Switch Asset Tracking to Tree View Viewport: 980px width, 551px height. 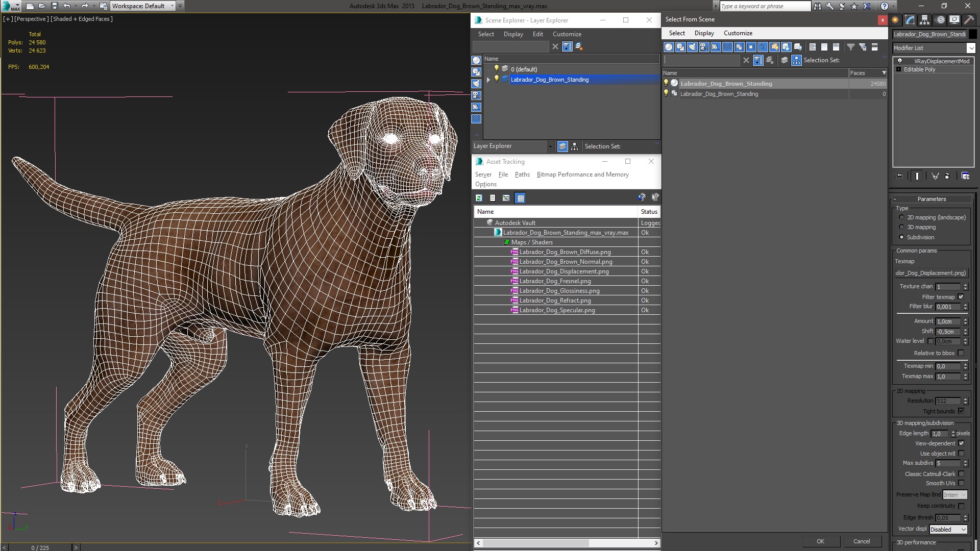506,198
